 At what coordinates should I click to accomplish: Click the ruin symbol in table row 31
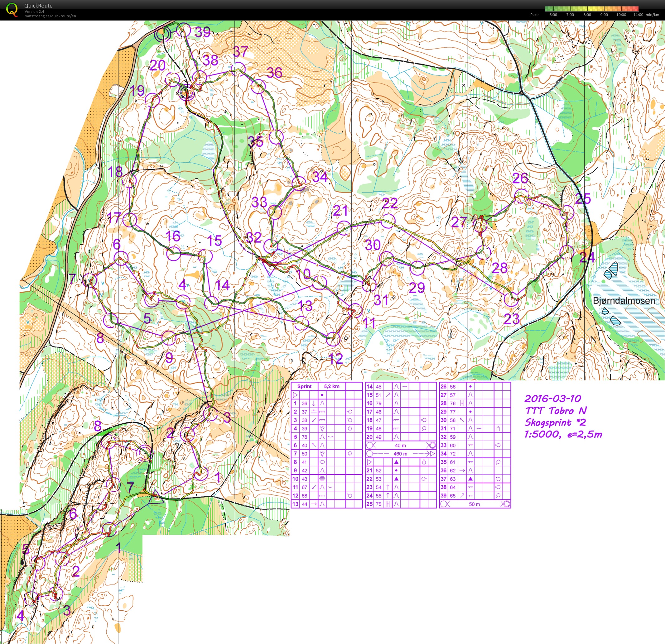[x=499, y=429]
